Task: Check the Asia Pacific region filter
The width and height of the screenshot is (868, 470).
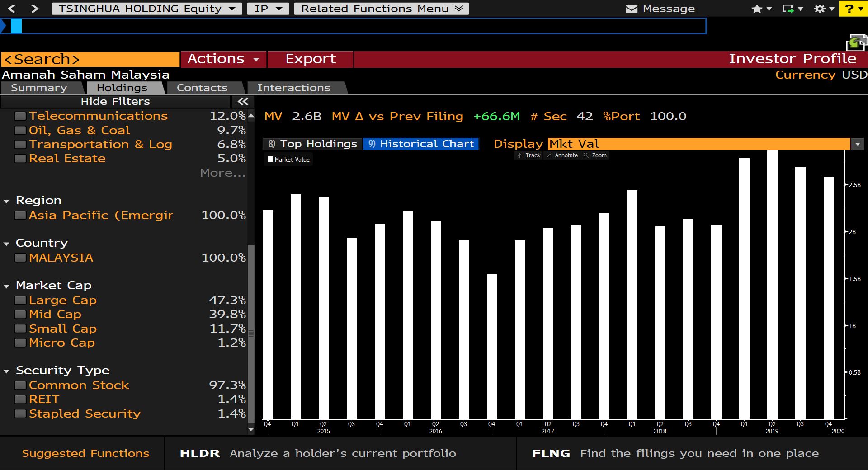Action: 20,215
